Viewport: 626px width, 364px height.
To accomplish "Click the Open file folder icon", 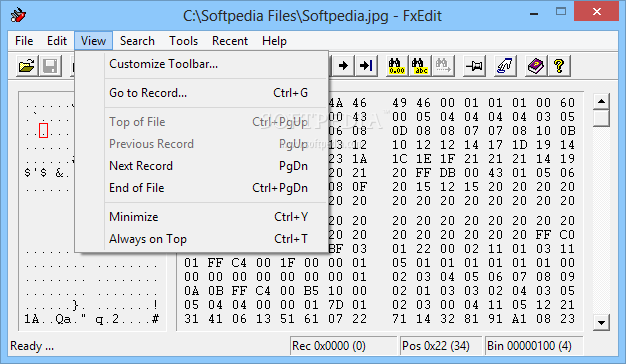I will pos(27,66).
